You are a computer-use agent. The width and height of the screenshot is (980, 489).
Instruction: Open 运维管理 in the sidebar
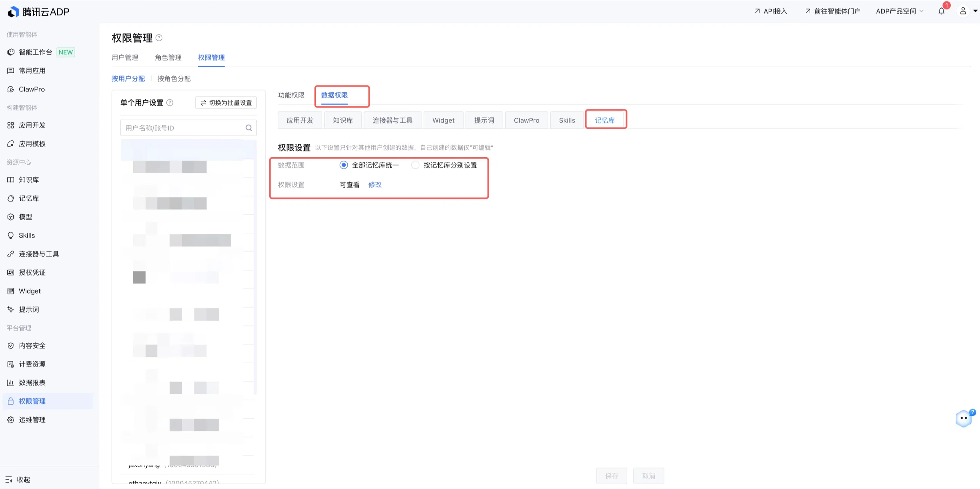(x=32, y=420)
